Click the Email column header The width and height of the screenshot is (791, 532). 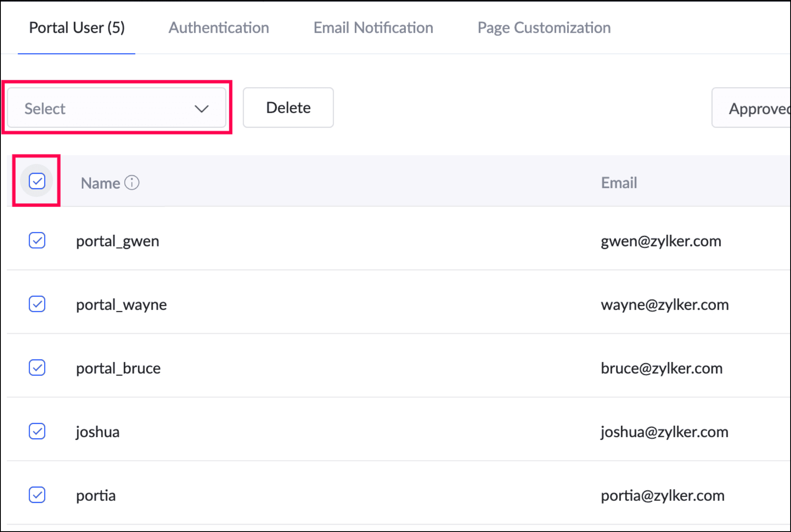pyautogui.click(x=619, y=183)
